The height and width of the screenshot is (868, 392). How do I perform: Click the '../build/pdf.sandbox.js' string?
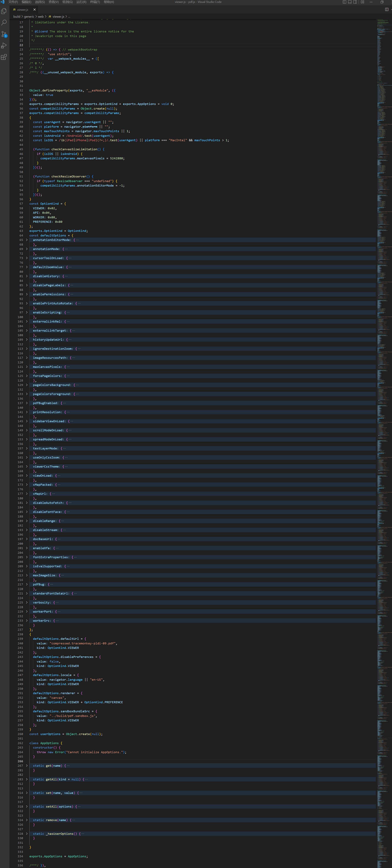(x=73, y=716)
